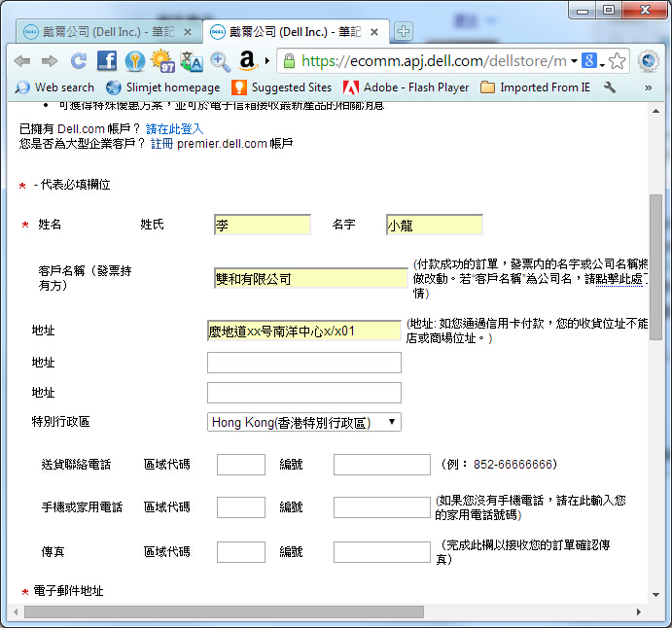Show more bookmarks with the chevron
672x628 pixels.
point(648,87)
